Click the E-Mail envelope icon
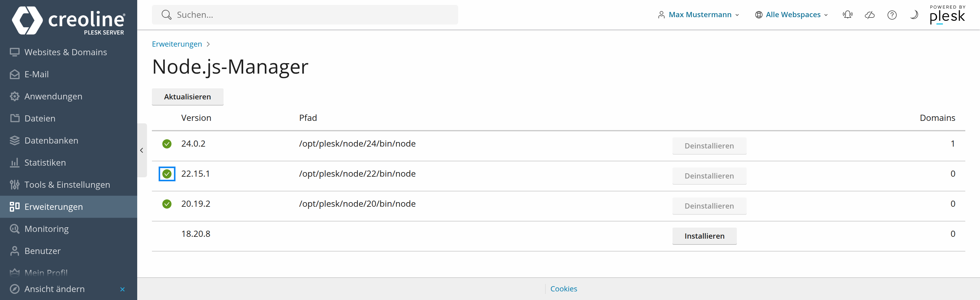This screenshot has height=300, width=980. [x=14, y=74]
